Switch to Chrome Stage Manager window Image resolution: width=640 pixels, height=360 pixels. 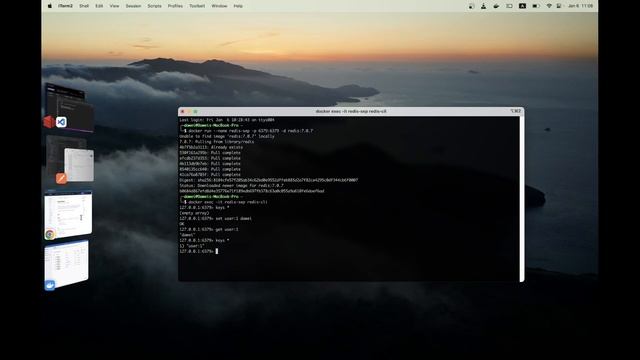click(68, 215)
